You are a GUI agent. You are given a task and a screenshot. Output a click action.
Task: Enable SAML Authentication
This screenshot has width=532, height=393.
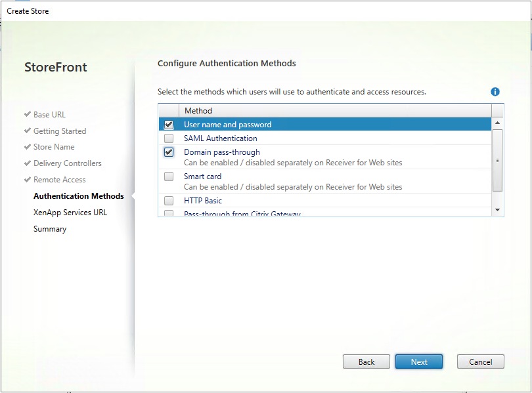click(x=169, y=138)
